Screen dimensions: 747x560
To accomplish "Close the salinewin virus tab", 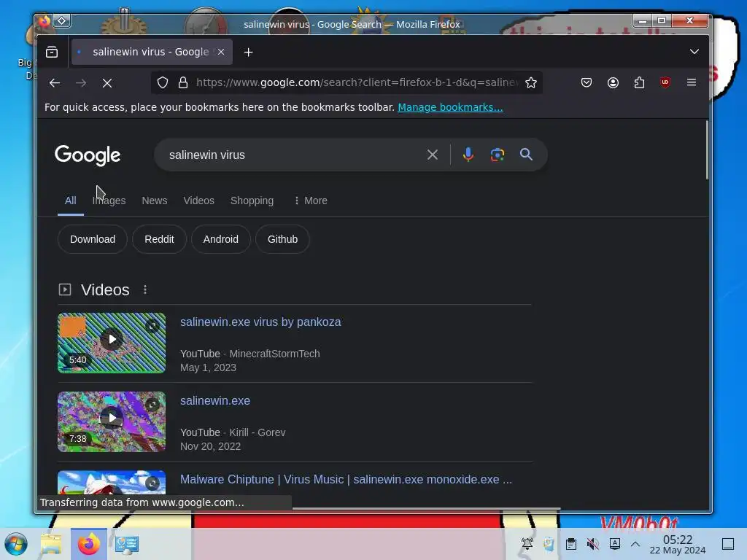I will pyautogui.click(x=221, y=52).
